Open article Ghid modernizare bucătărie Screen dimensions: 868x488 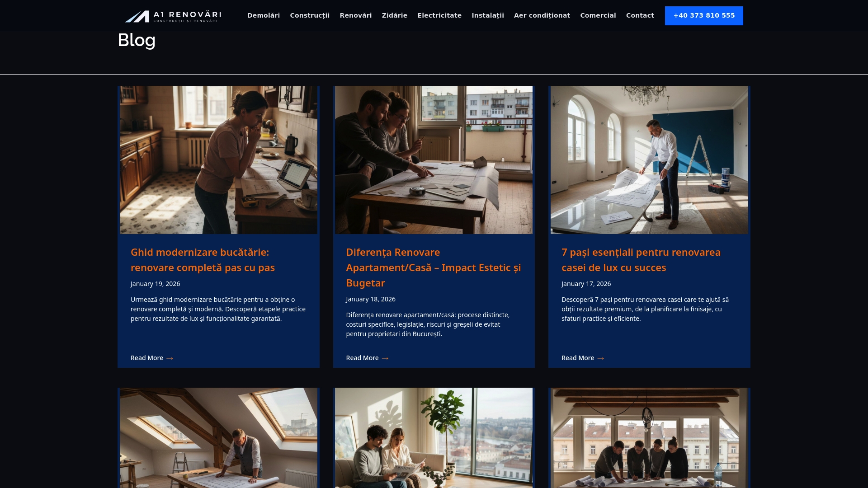tap(203, 260)
